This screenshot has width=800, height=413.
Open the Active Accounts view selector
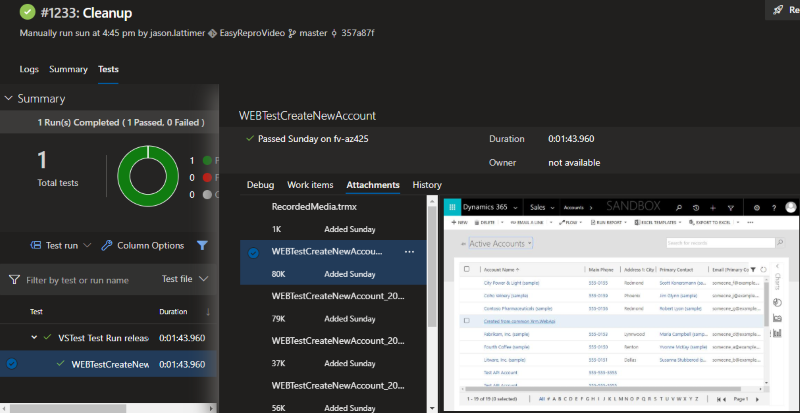click(501, 244)
